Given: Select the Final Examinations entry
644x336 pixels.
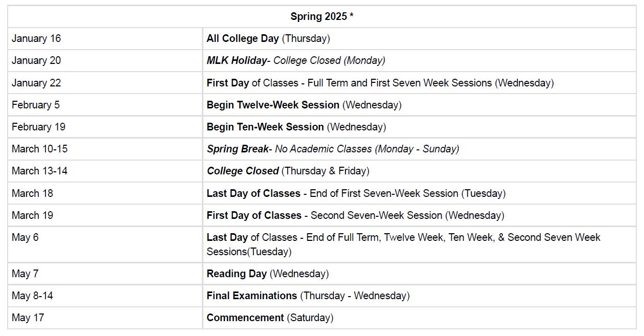Looking at the screenshot, I should [308, 296].
